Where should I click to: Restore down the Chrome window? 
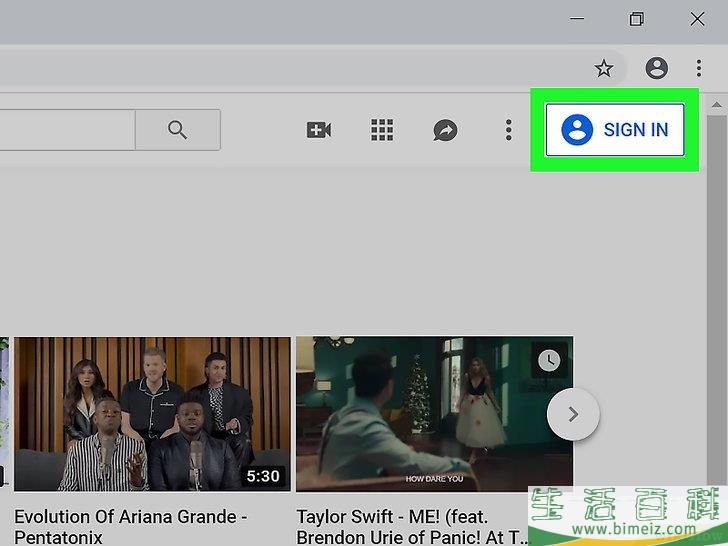637,19
